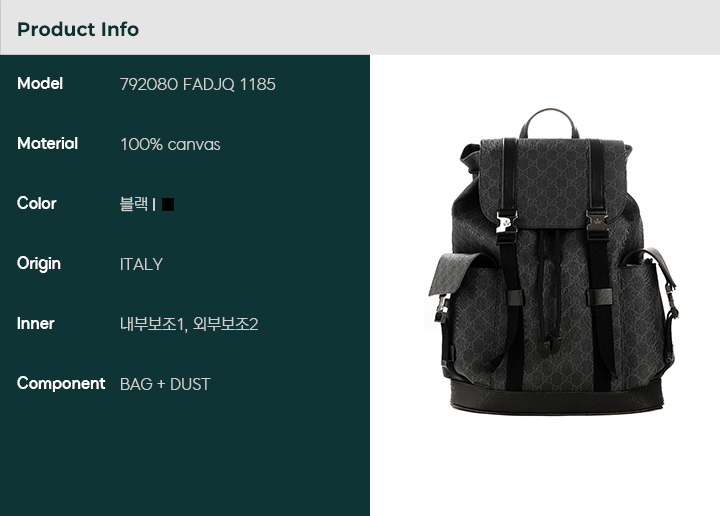The image size is (720, 516).
Task: Click the backpack's black leather base
Action: click(557, 398)
